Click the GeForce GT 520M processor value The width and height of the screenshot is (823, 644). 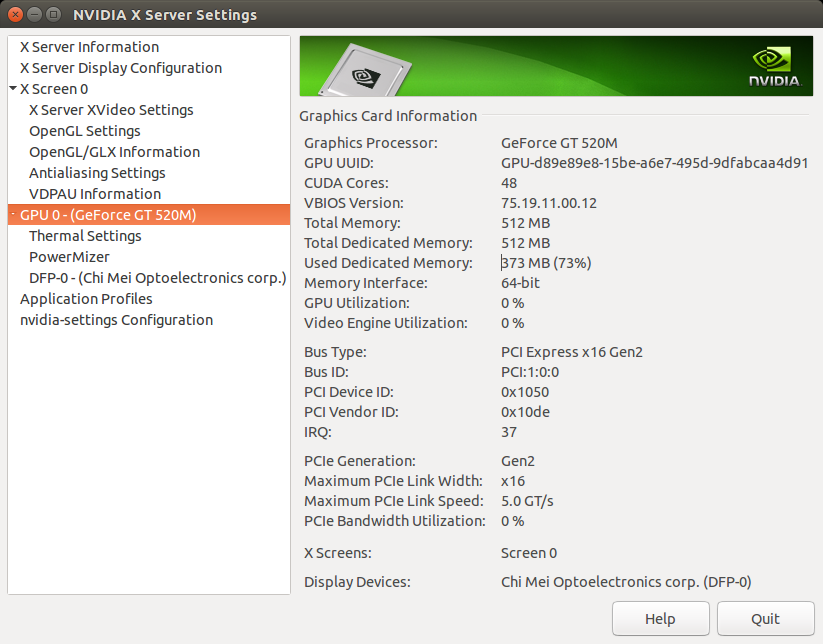pyautogui.click(x=559, y=143)
